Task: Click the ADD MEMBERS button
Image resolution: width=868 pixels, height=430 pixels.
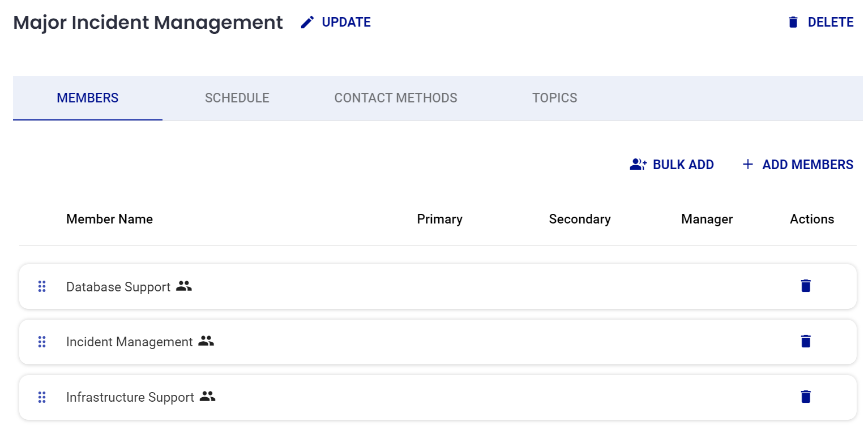Action: (x=806, y=164)
